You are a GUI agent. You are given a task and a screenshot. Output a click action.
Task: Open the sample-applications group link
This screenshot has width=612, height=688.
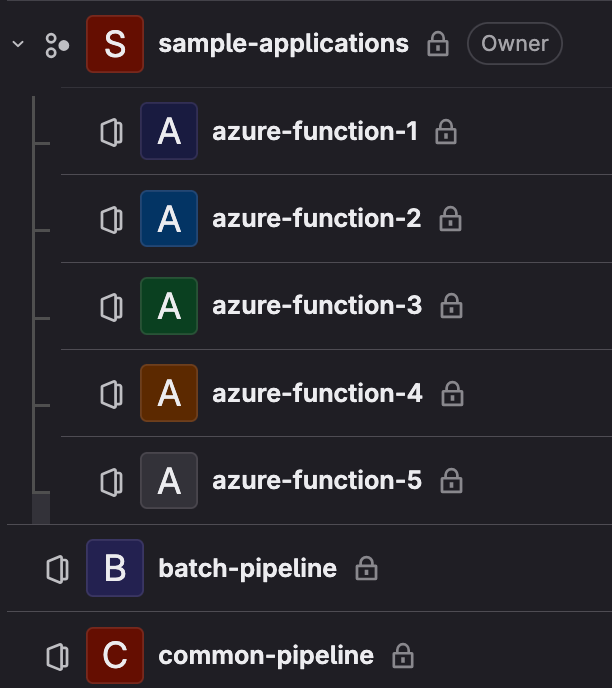click(283, 44)
